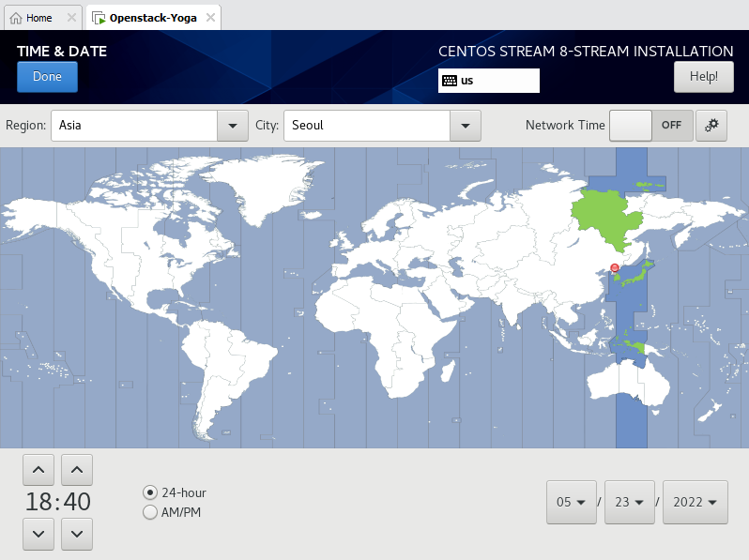Click the 18:40 time display

(x=58, y=502)
